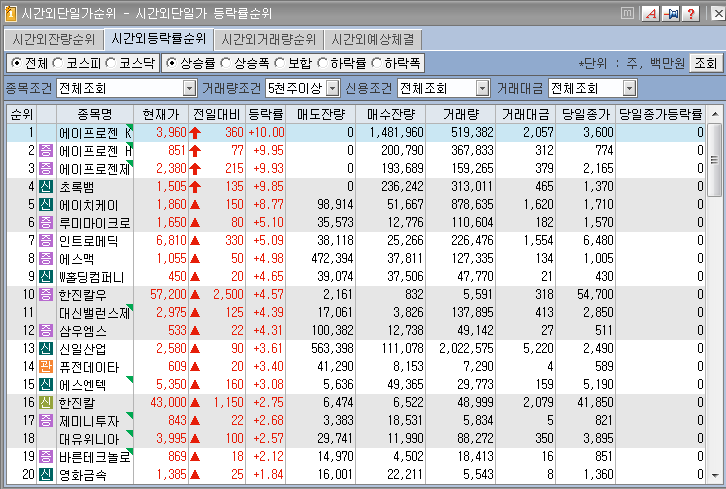The image size is (726, 489).
Task: Sort by the 종목명 column header
Action: pyautogui.click(x=95, y=114)
